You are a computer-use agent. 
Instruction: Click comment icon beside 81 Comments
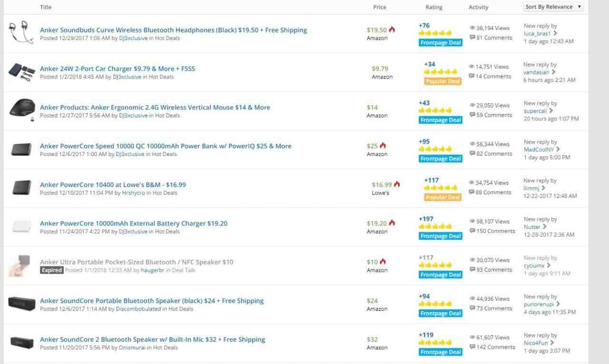(472, 38)
